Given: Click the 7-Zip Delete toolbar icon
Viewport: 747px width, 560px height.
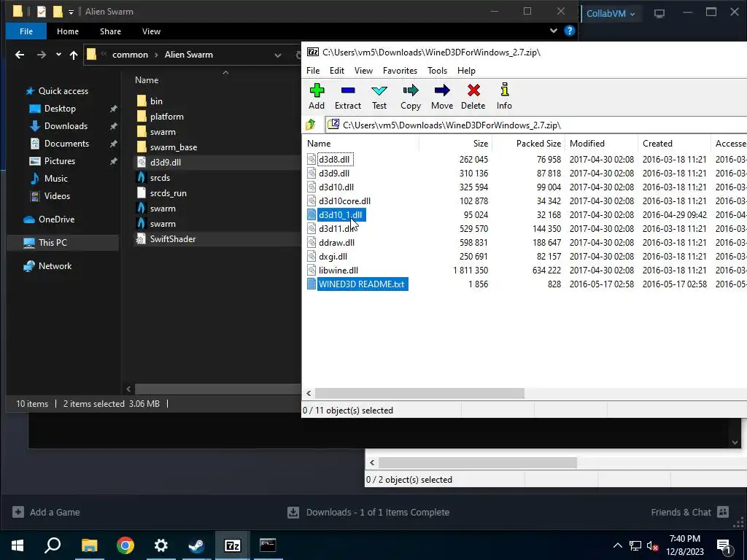Looking at the screenshot, I should pyautogui.click(x=473, y=90).
